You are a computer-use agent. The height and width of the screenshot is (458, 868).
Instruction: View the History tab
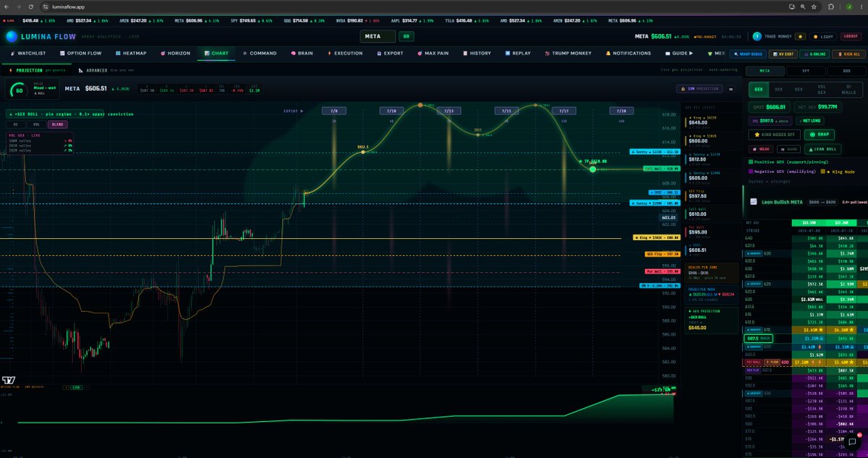click(x=477, y=53)
